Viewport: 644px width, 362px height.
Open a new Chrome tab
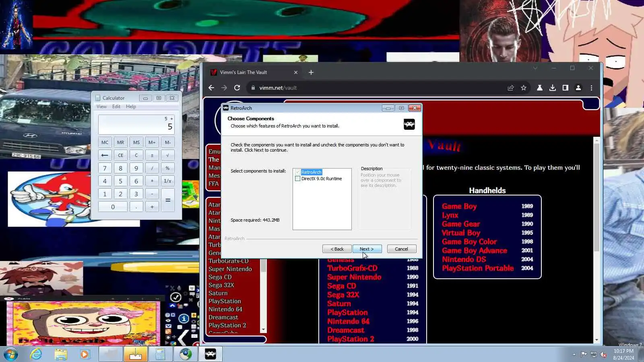[311, 72]
